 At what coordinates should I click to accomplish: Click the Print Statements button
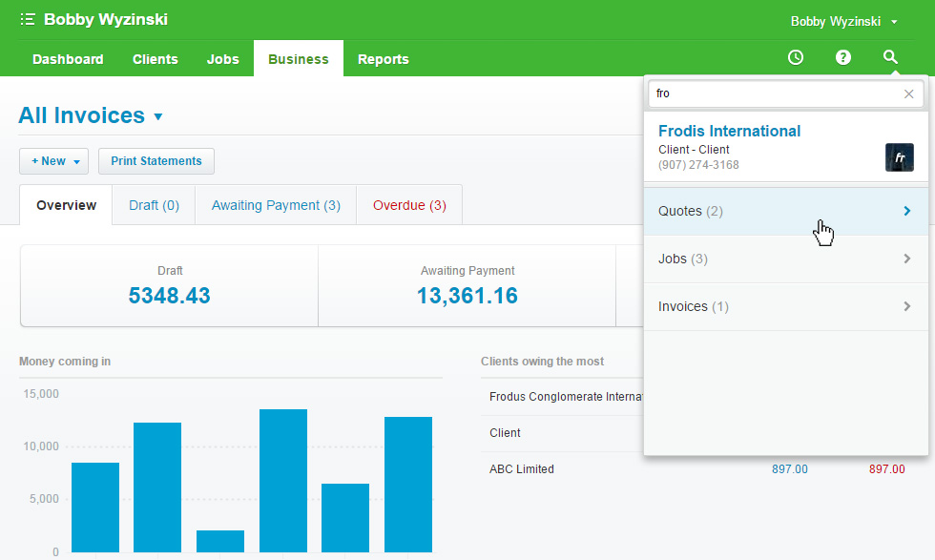point(156,160)
